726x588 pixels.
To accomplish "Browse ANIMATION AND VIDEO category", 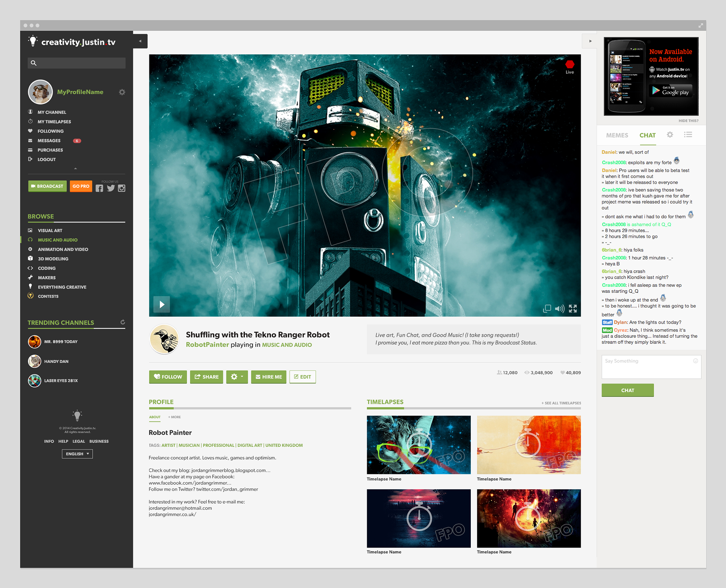I will click(63, 249).
